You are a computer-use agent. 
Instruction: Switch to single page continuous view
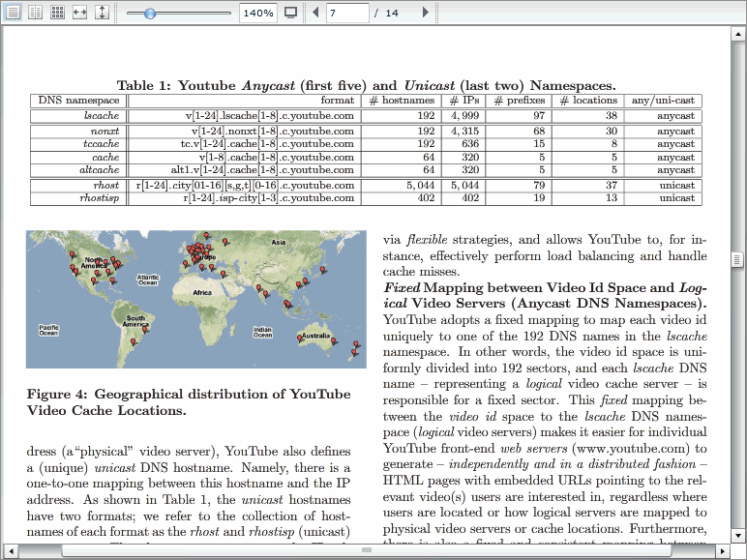pos(13,13)
